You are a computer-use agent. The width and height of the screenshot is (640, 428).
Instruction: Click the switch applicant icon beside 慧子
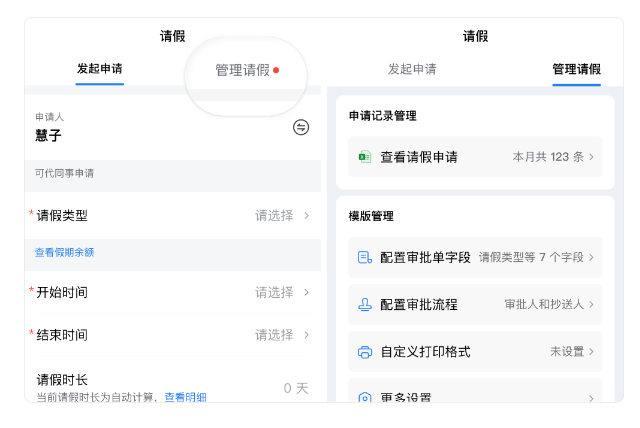tap(301, 127)
